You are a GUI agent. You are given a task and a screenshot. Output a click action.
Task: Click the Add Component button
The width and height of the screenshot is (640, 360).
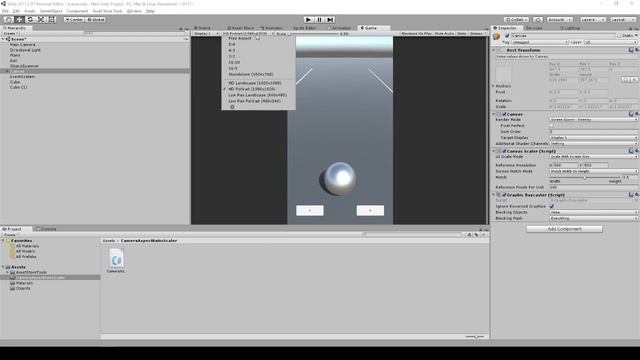pos(564,229)
